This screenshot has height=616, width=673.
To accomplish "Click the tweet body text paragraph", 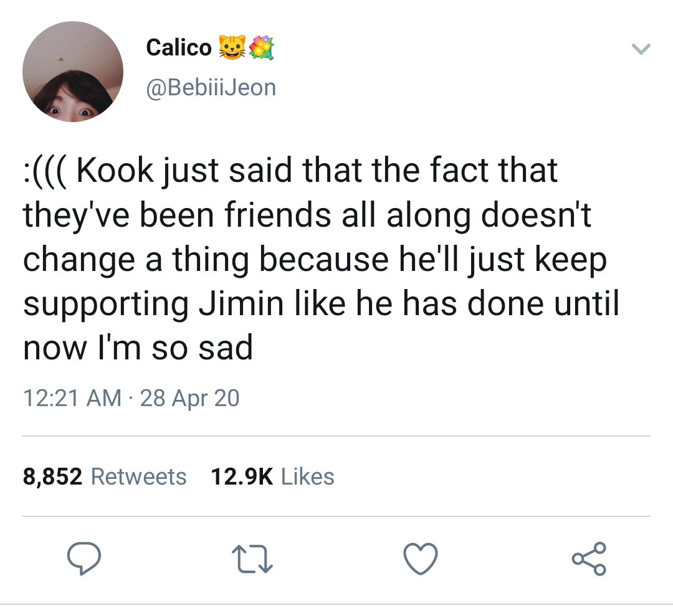I will pos(321,258).
